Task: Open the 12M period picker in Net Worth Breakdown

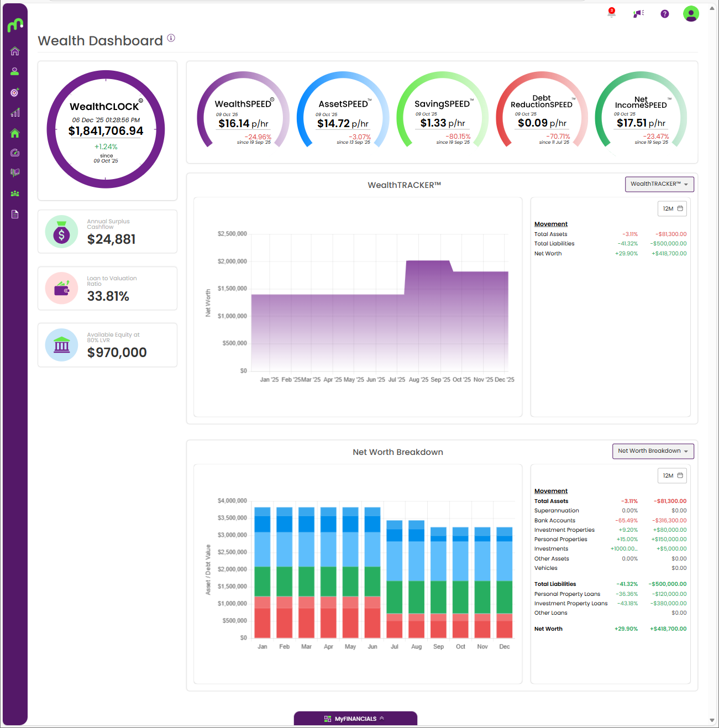Action: tap(673, 475)
